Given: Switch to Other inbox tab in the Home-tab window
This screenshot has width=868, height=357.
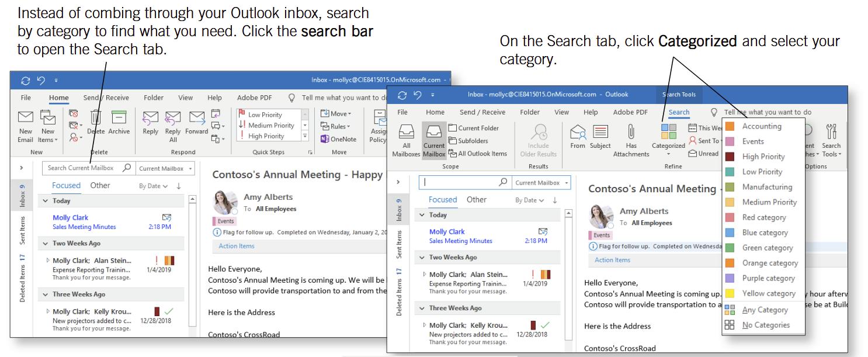Looking at the screenshot, I should pos(100,185).
